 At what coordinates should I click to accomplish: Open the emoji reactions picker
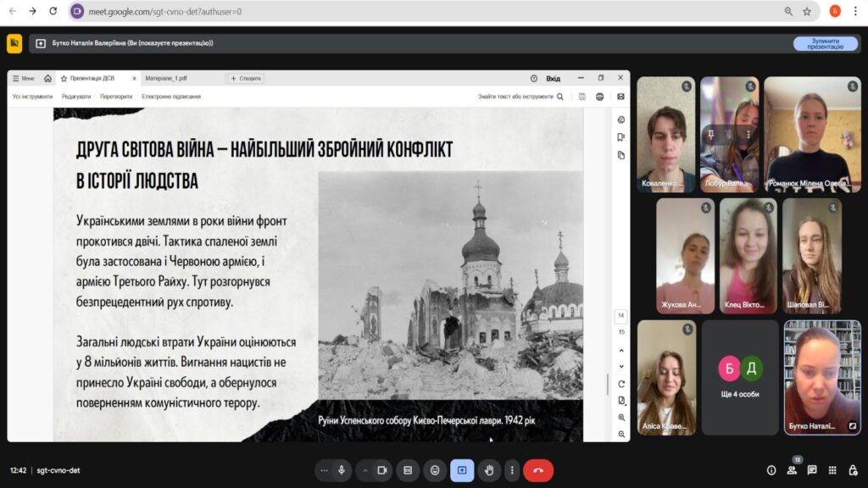point(435,470)
